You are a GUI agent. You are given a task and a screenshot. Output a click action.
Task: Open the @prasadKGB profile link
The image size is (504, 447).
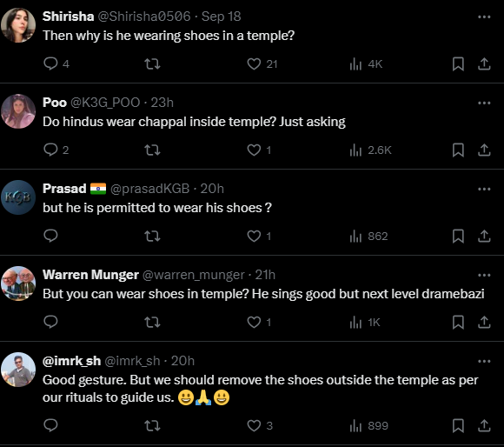pos(149,189)
